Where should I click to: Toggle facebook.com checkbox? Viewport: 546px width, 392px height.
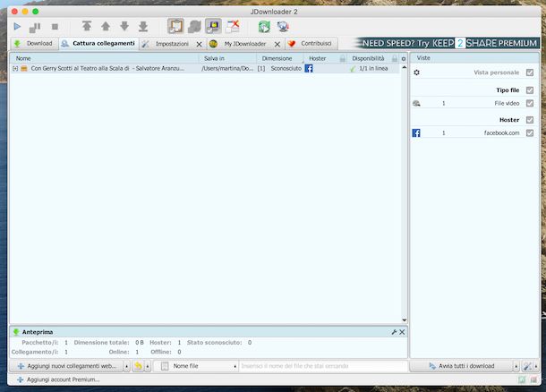pyautogui.click(x=530, y=132)
